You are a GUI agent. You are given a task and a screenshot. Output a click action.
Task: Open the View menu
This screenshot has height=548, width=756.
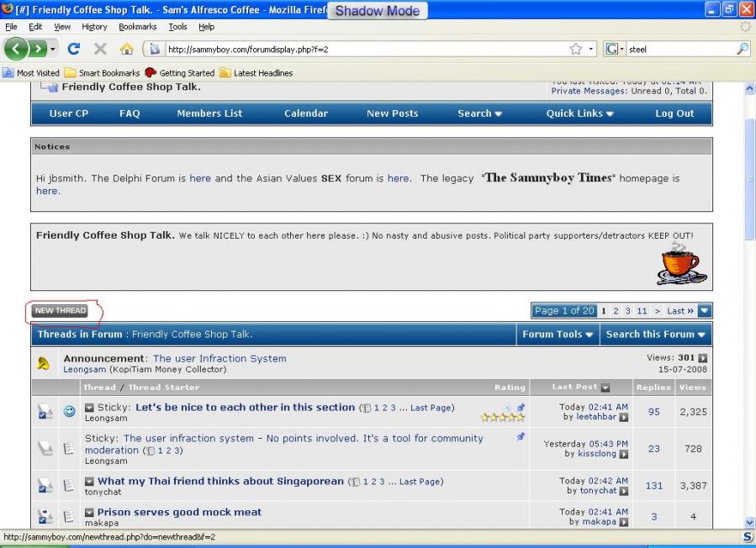(x=62, y=27)
